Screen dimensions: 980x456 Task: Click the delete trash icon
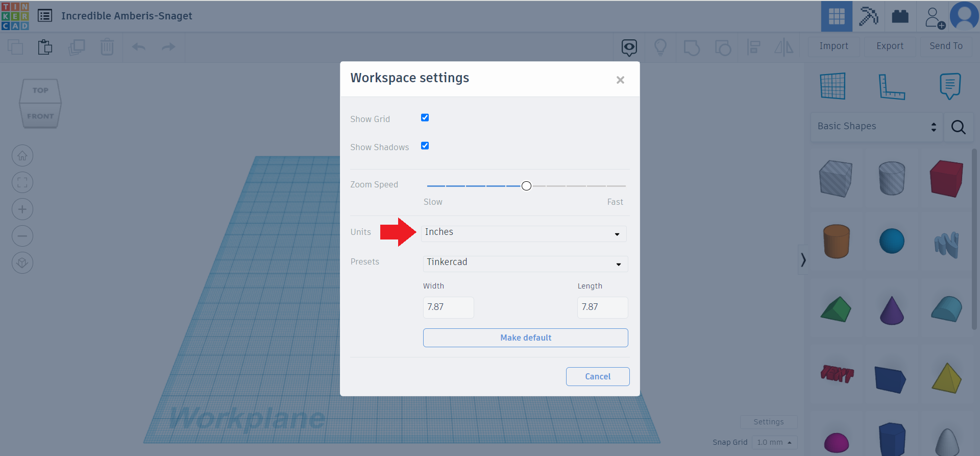click(107, 47)
